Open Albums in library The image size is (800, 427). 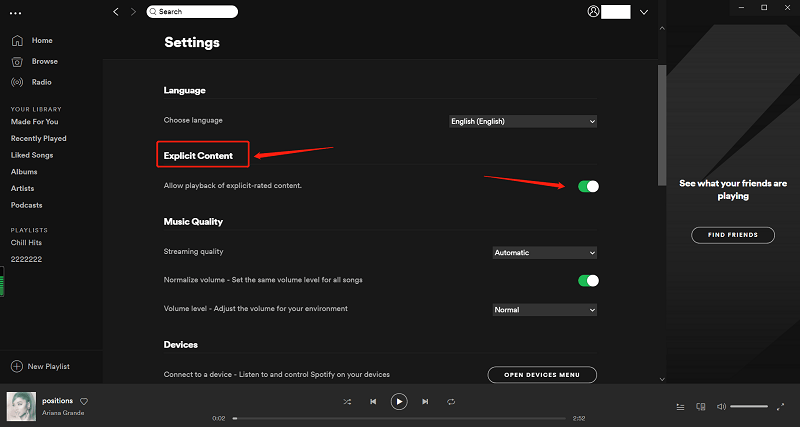click(x=24, y=172)
